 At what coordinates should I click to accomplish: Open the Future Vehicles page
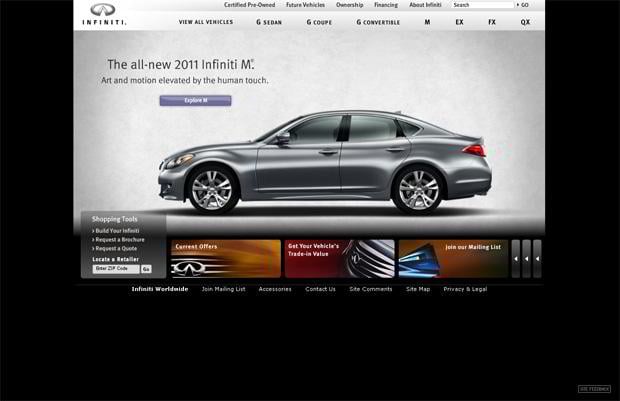(x=306, y=5)
